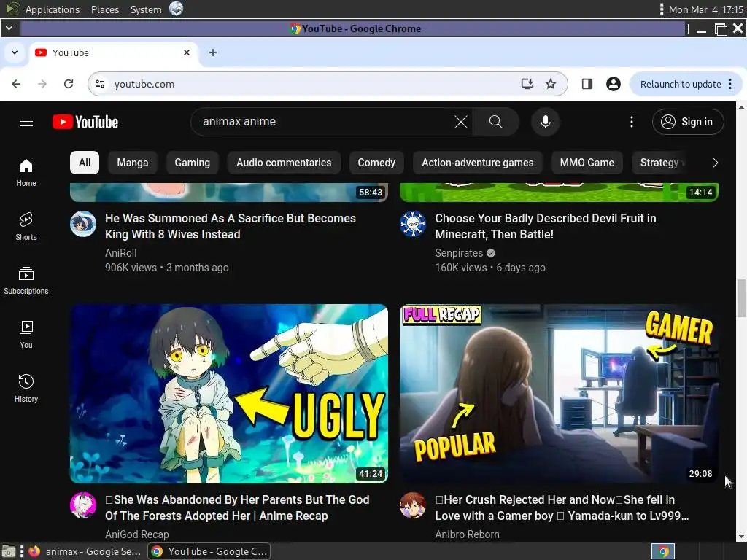Open Subscriptions in the sidebar
747x560 pixels.
pyautogui.click(x=26, y=281)
